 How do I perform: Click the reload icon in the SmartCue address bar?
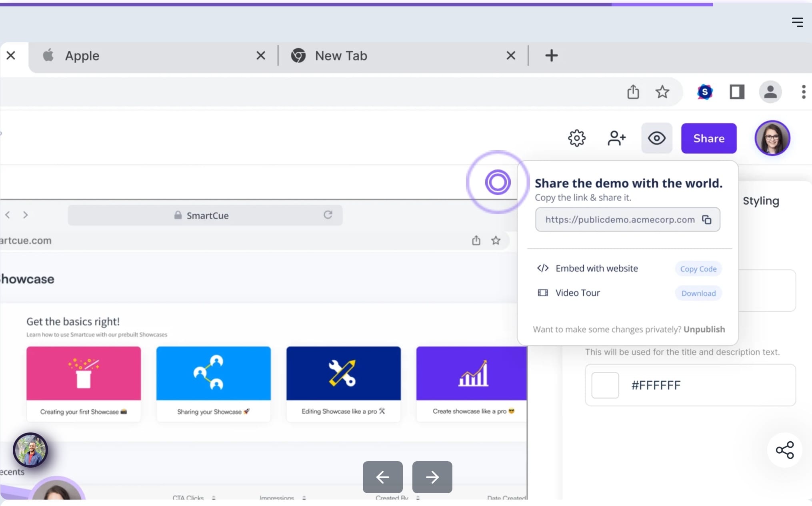(328, 215)
